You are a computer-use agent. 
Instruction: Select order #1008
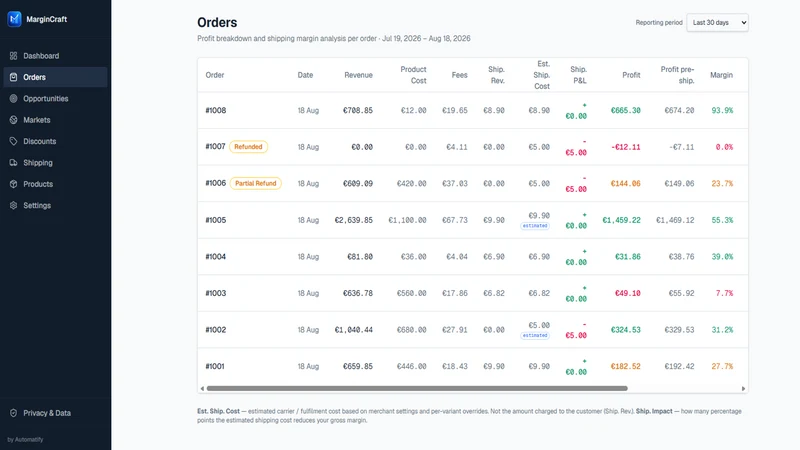pyautogui.click(x=216, y=110)
